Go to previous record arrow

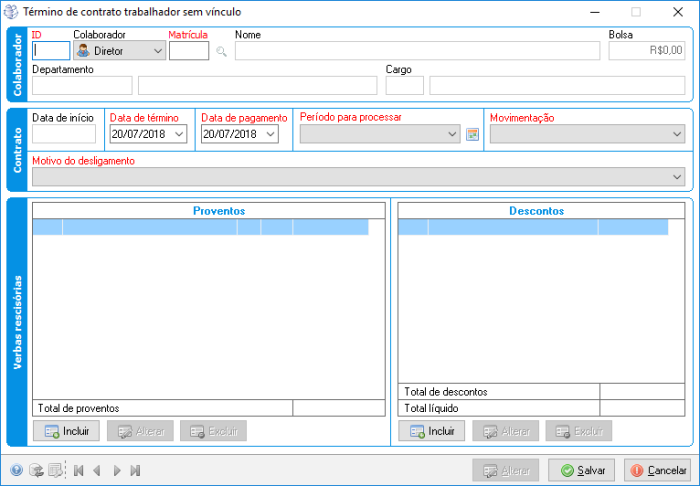(x=97, y=470)
